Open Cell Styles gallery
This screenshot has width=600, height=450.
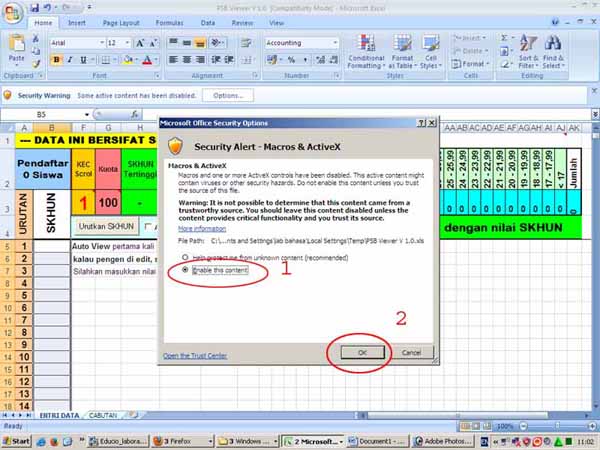pos(429,52)
